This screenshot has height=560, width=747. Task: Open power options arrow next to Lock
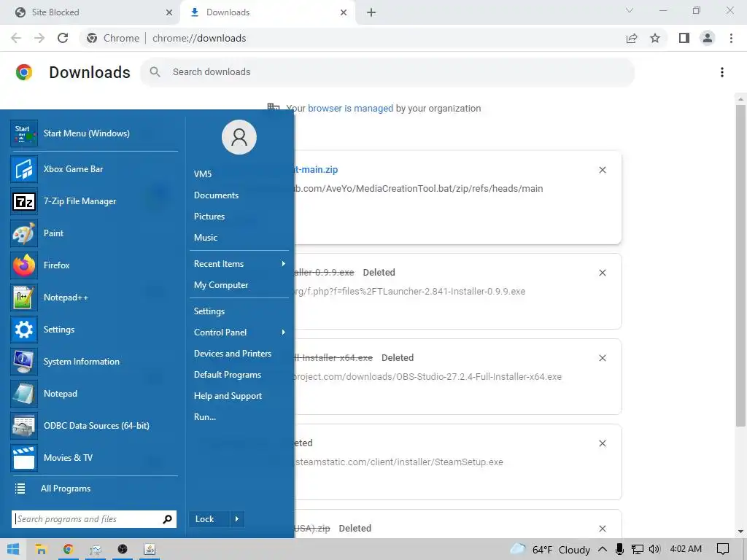pyautogui.click(x=237, y=519)
